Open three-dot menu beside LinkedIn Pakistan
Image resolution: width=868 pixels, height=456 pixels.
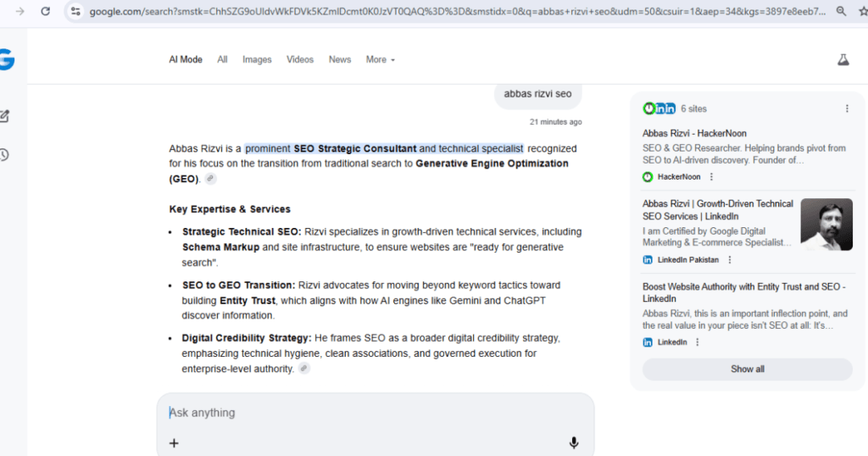click(730, 259)
